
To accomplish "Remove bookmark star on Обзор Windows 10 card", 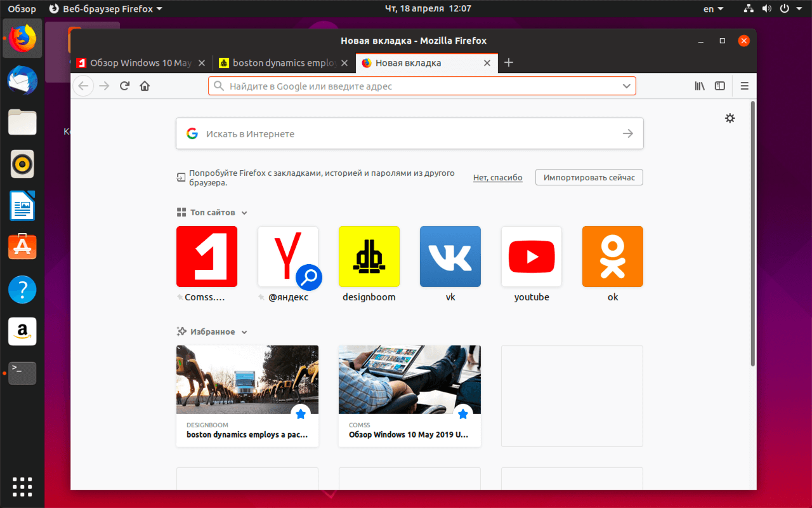I will (463, 414).
